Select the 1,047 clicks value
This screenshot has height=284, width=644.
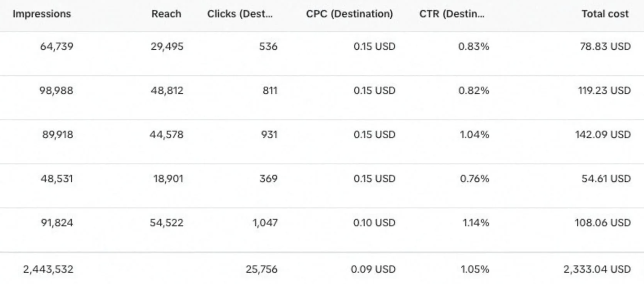(x=265, y=223)
